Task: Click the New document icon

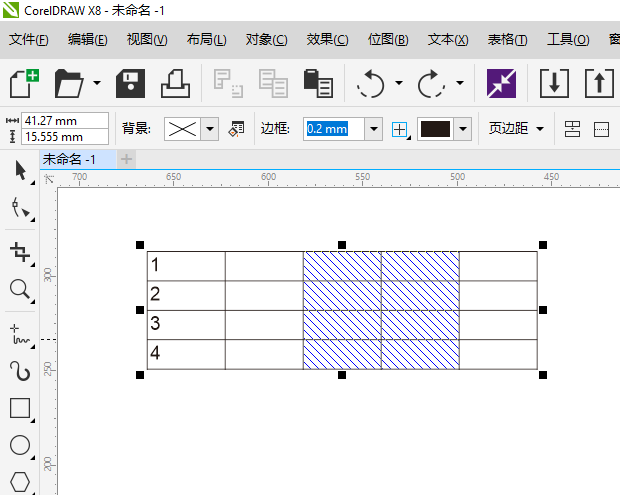Action: point(24,83)
